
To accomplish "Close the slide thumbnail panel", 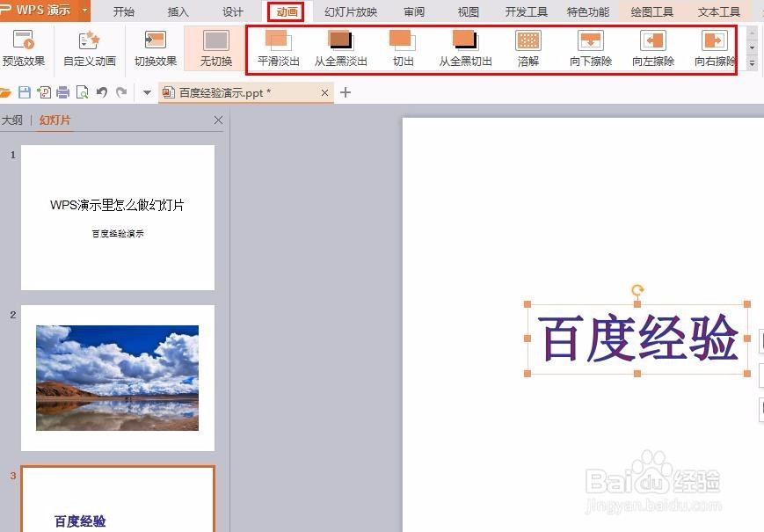I will 218,120.
